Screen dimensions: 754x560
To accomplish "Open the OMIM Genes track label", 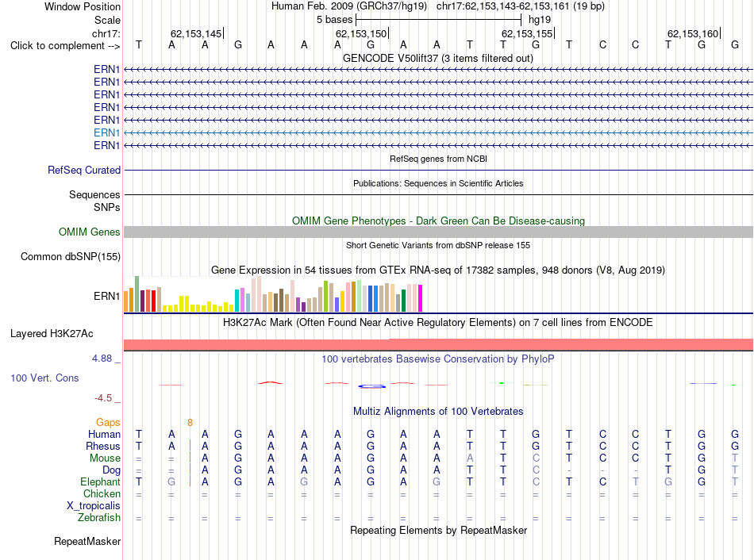I will [x=90, y=232].
